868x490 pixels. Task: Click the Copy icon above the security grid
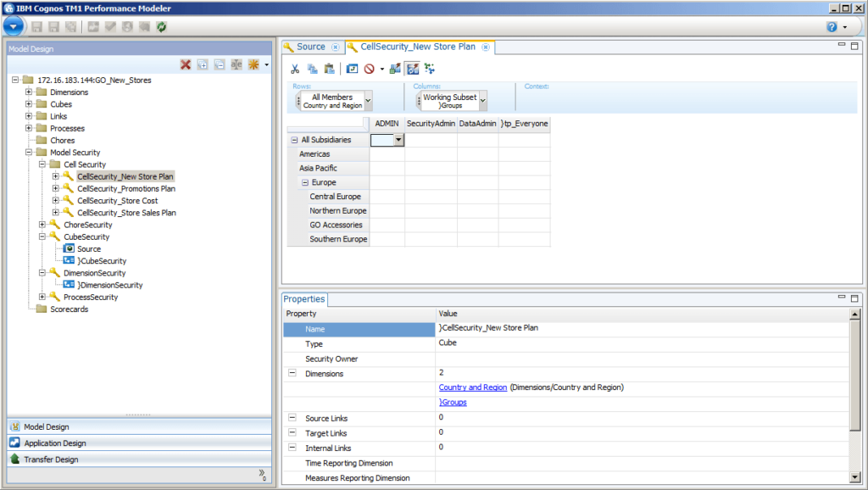pos(312,69)
